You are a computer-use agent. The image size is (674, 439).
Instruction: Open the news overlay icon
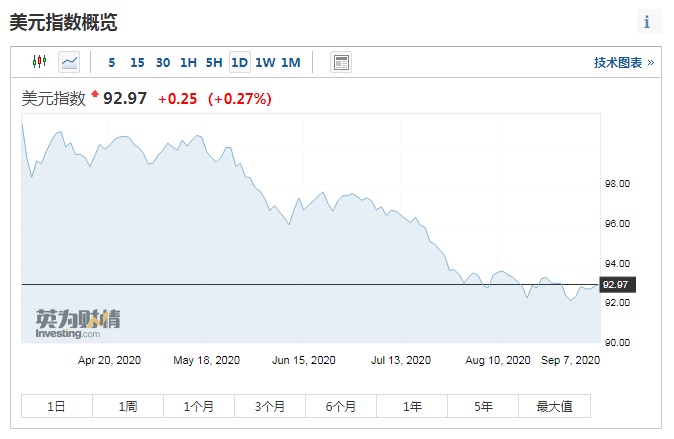[x=341, y=62]
